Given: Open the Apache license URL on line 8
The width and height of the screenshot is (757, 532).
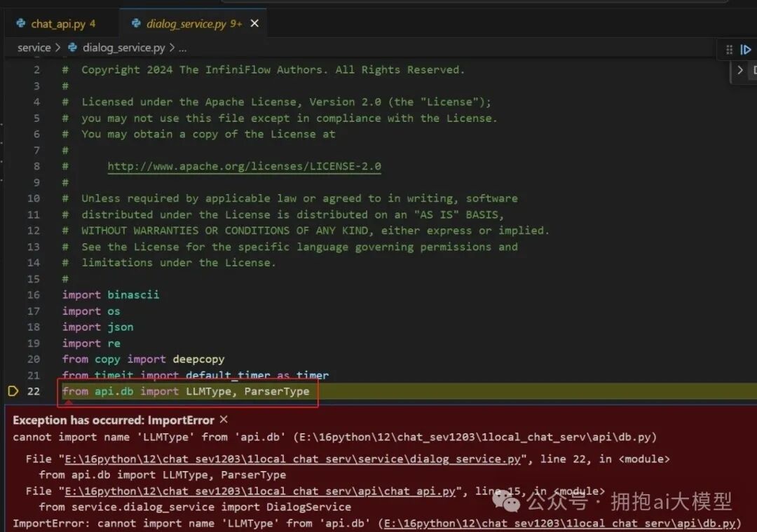Looking at the screenshot, I should [x=243, y=166].
